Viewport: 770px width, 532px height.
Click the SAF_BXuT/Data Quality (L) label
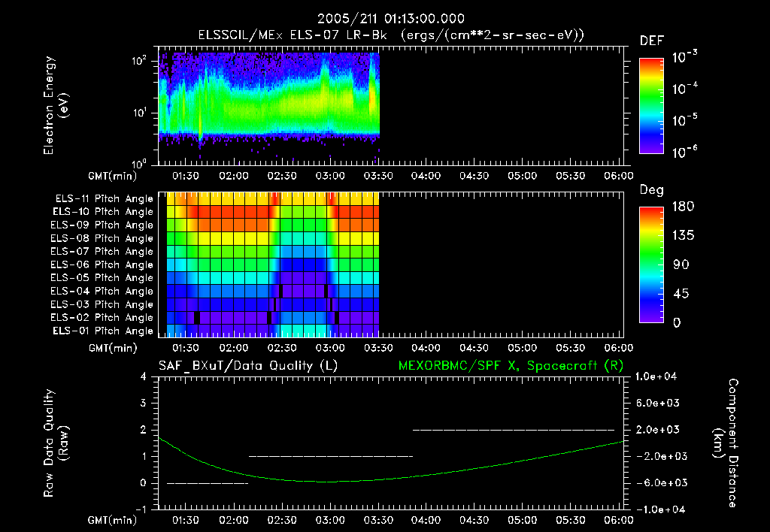pyautogui.click(x=248, y=366)
